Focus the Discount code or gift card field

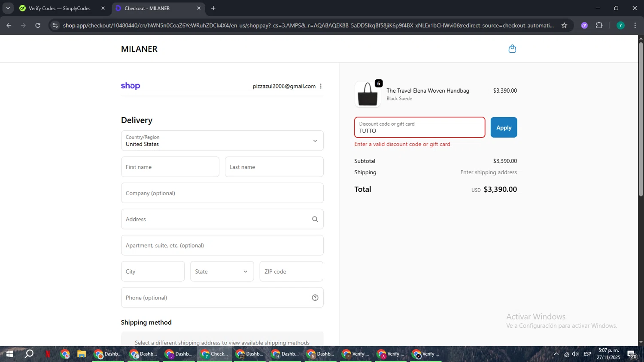click(419, 127)
